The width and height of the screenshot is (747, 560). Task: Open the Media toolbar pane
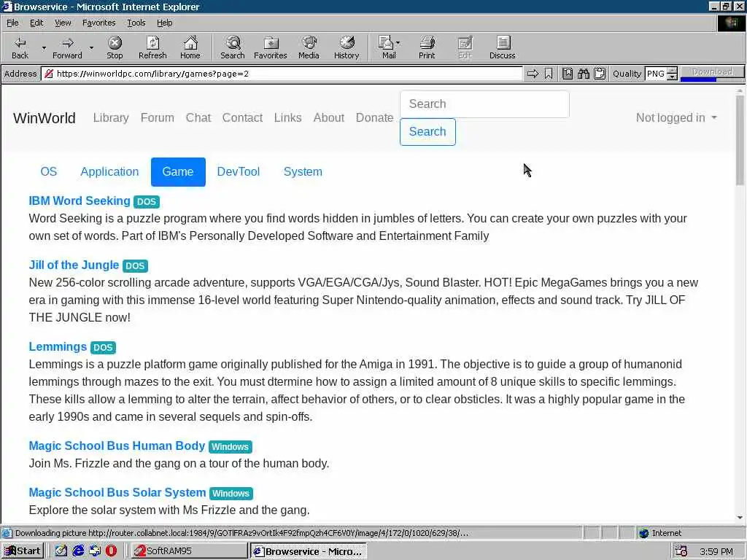click(x=309, y=47)
